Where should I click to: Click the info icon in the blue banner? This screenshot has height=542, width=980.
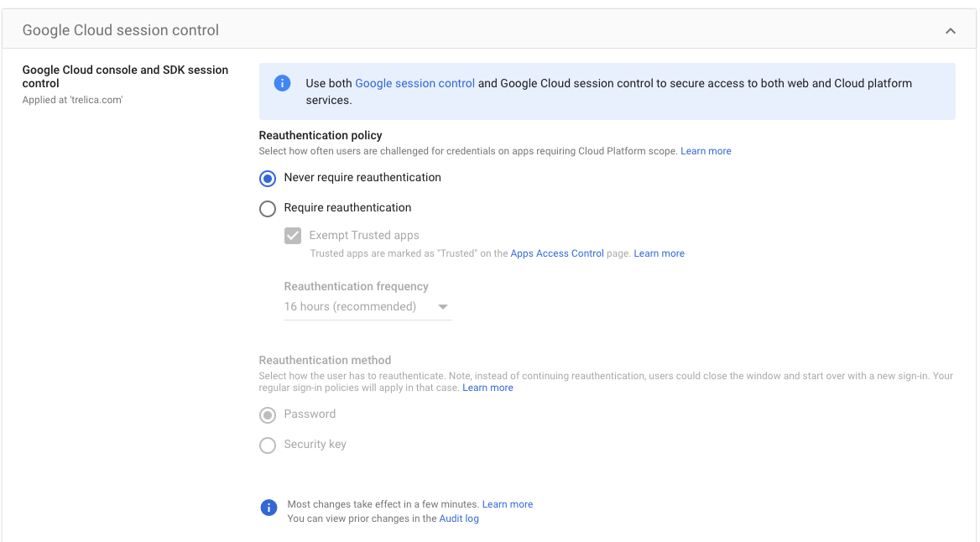coord(282,83)
